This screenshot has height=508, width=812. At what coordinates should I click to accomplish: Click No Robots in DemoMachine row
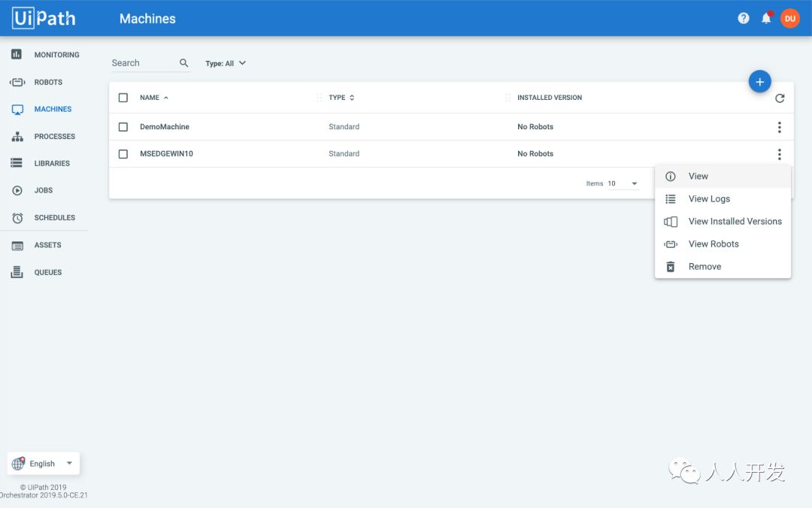[535, 127]
